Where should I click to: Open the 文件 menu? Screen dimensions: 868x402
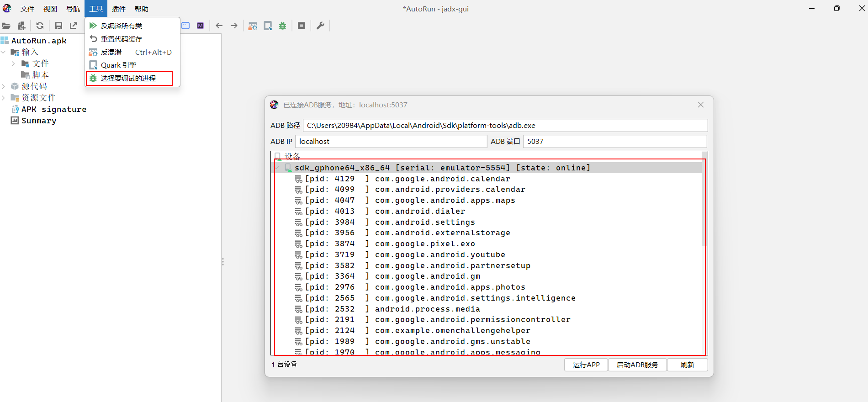coord(27,9)
